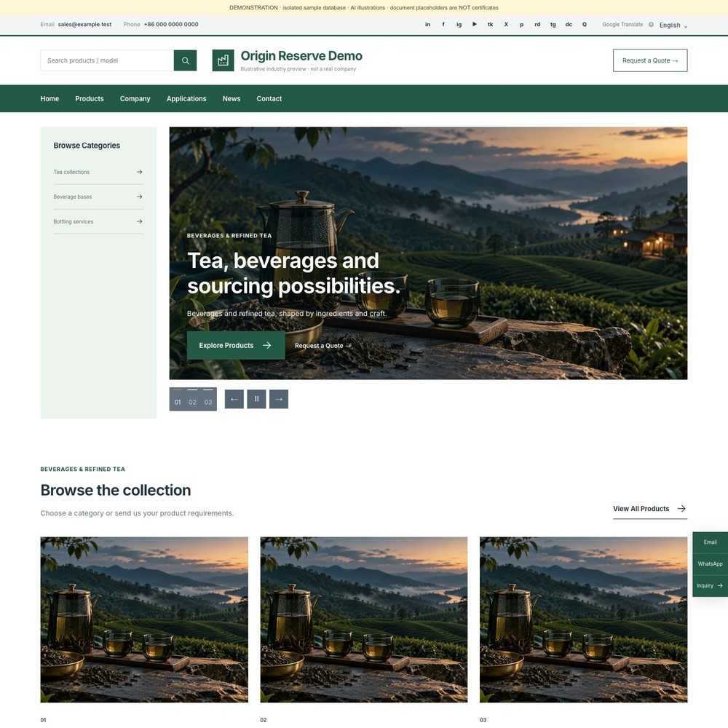728x728 pixels.
Task: Click the header Request a Quote button
Action: pyautogui.click(x=650, y=60)
